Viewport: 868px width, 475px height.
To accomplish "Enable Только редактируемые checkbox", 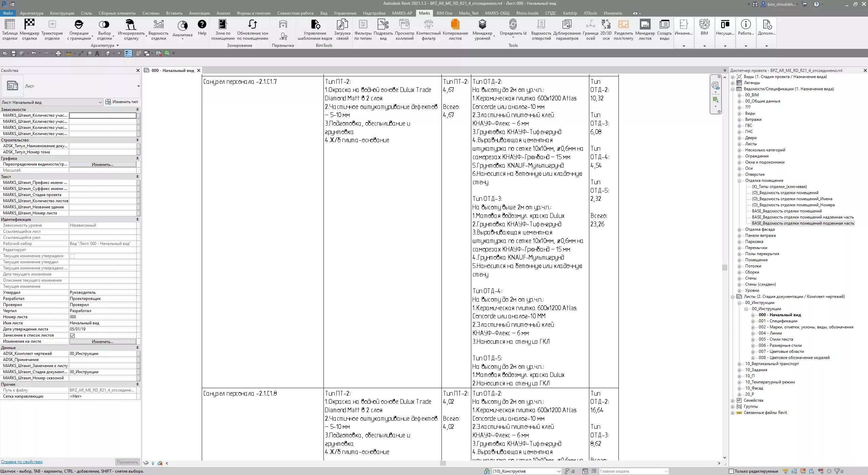I will pos(731,471).
